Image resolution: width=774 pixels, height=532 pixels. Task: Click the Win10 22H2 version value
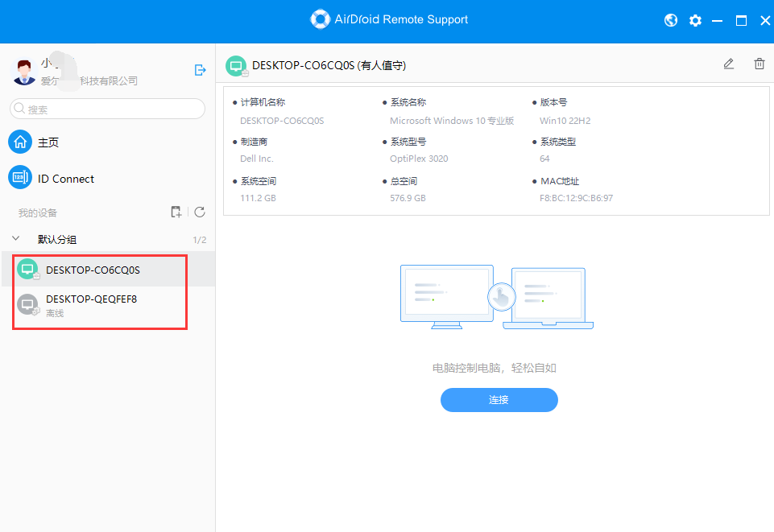tap(565, 121)
